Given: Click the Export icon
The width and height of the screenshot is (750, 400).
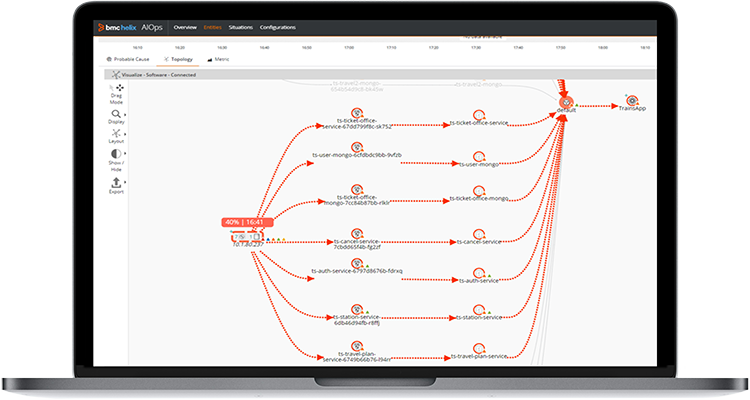Looking at the screenshot, I should coord(116,183).
